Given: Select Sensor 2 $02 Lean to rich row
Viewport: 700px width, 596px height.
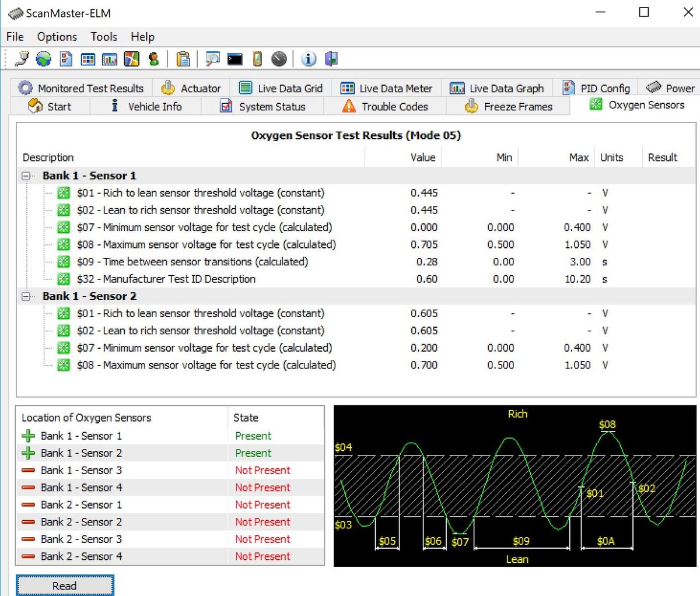Looking at the screenshot, I should [x=356, y=331].
